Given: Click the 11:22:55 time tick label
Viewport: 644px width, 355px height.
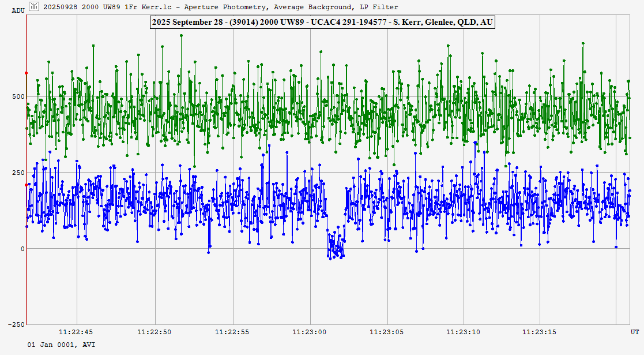Looking at the screenshot, I should (232, 332).
